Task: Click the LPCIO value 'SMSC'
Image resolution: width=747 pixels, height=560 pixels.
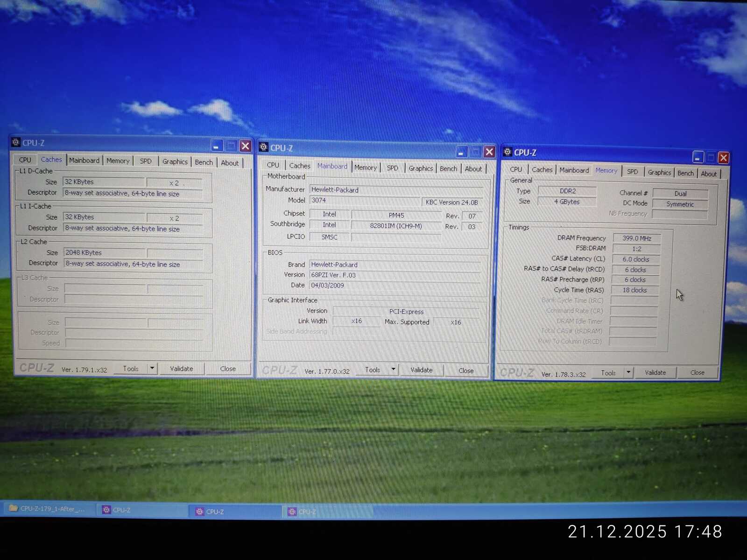Action: [x=329, y=237]
